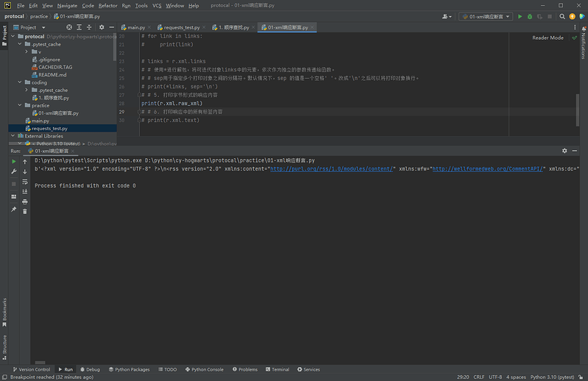Collapse the practice folder
The height and width of the screenshot is (381, 588).
[x=20, y=105]
